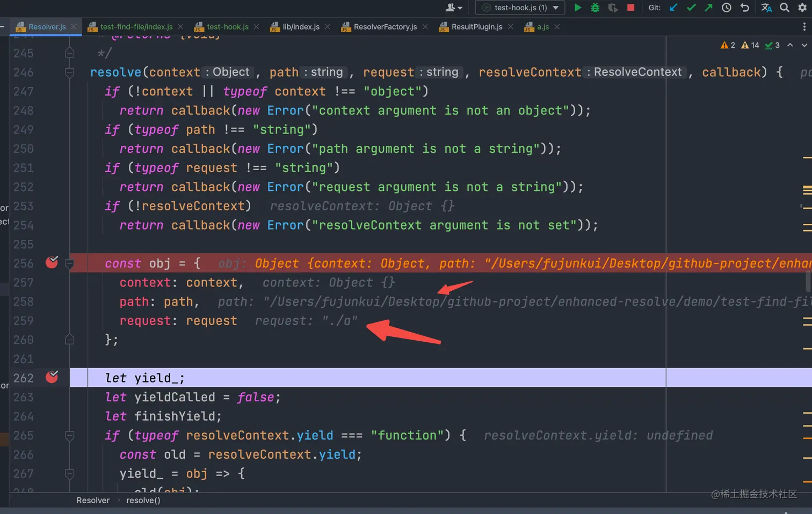Push commits with Git arrow icon
812x514 pixels.
point(709,8)
